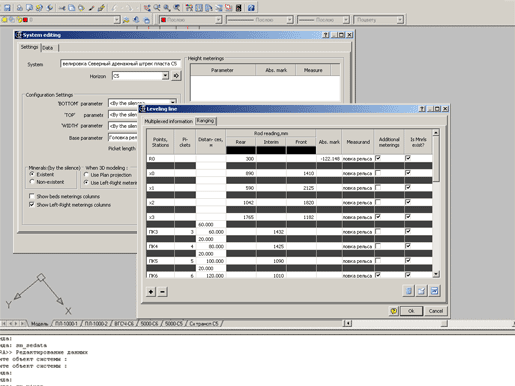Open the lineweight control dropdown
The image size is (515, 386).
pos(346,20)
